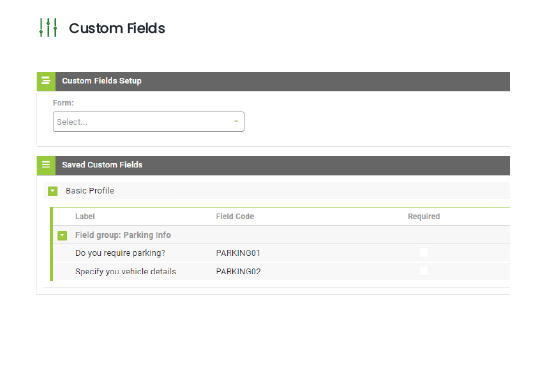Image resolution: width=546 pixels, height=365 pixels.
Task: Click the PARKING01 field code
Action: (238, 253)
